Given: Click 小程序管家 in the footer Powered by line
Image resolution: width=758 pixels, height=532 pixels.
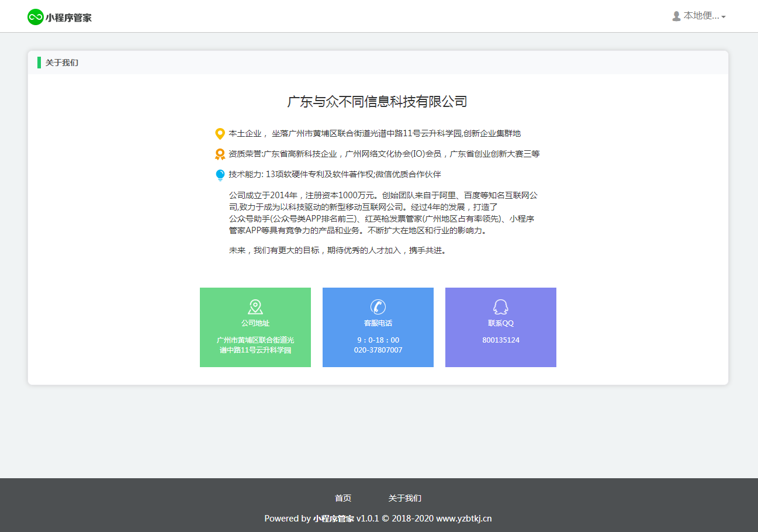Looking at the screenshot, I should coord(334,519).
